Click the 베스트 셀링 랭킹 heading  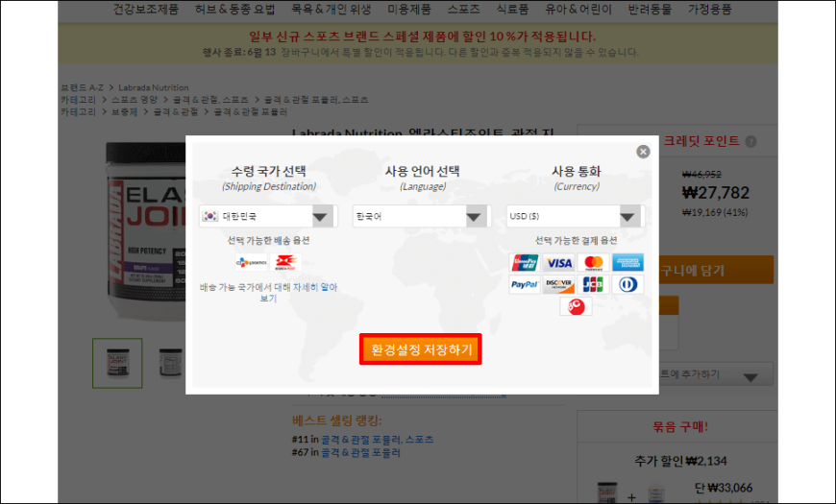337,420
